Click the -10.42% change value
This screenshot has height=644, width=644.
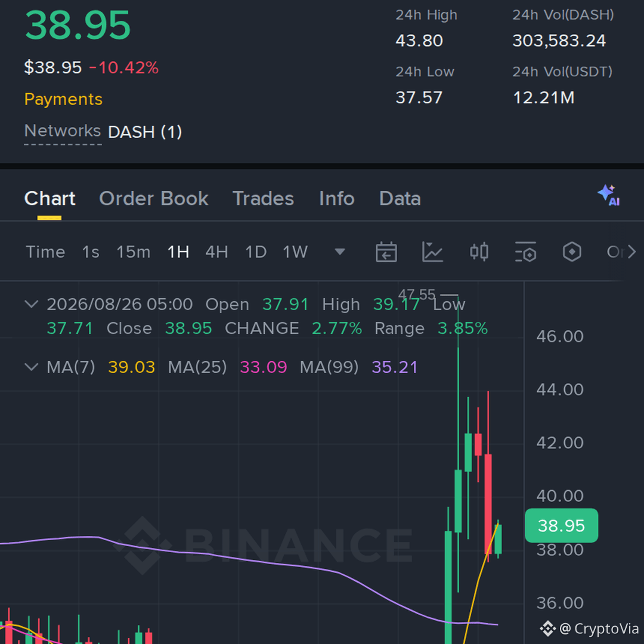(123, 68)
